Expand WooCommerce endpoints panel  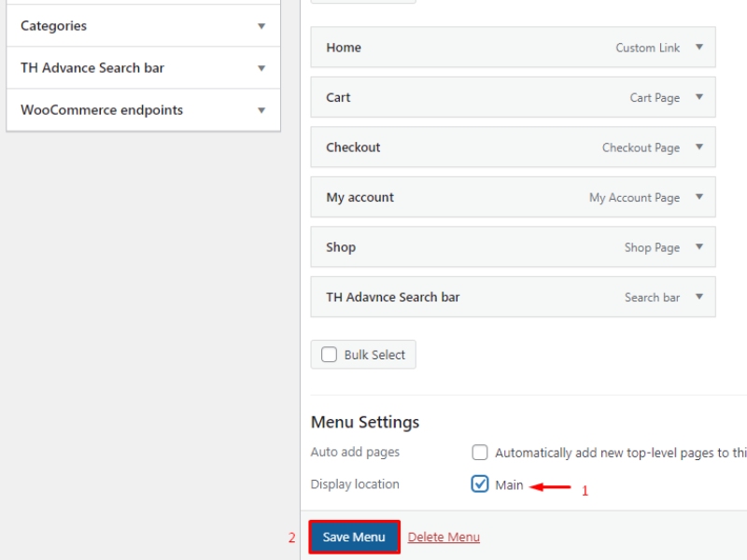click(x=261, y=110)
